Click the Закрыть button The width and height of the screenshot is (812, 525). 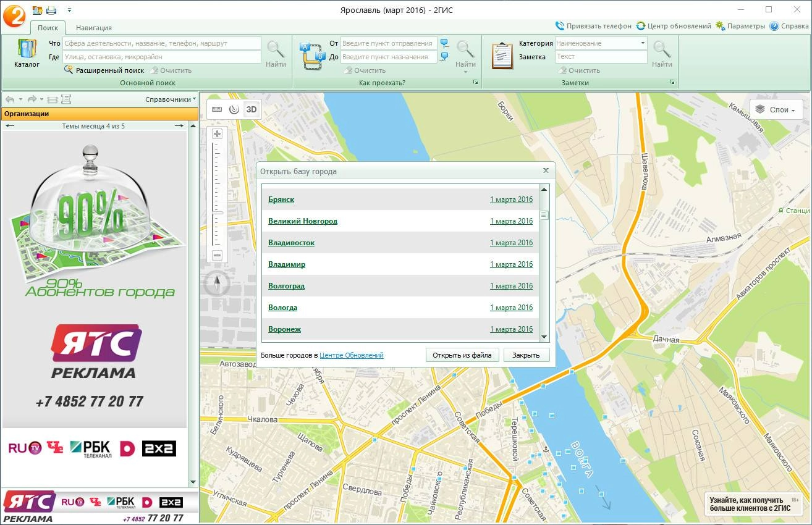coord(527,355)
